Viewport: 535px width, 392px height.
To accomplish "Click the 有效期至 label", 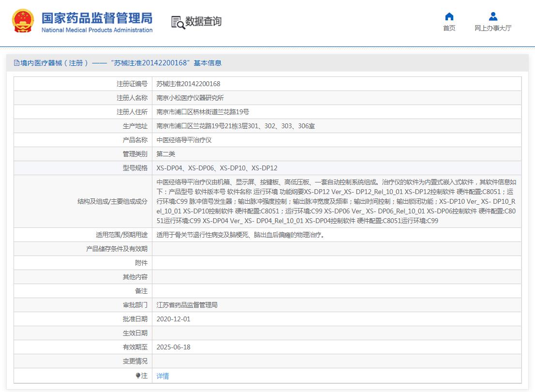I will (x=135, y=347).
